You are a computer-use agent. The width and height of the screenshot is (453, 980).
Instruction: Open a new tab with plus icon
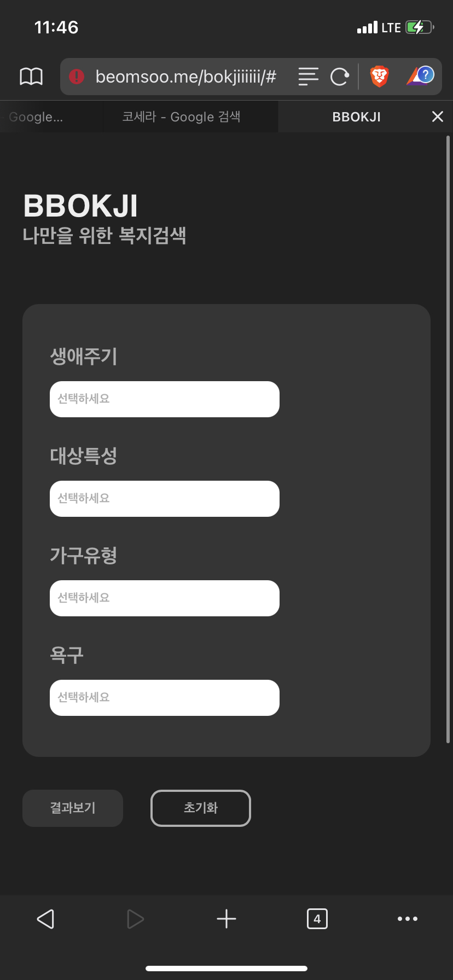[x=226, y=919]
